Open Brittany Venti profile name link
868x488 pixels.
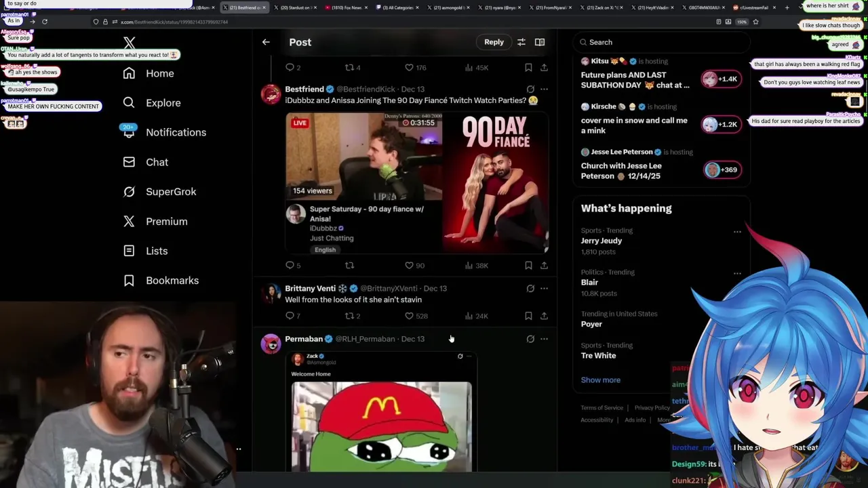(311, 289)
